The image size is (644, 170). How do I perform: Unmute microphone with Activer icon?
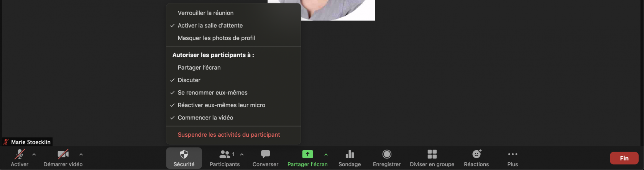(20, 154)
